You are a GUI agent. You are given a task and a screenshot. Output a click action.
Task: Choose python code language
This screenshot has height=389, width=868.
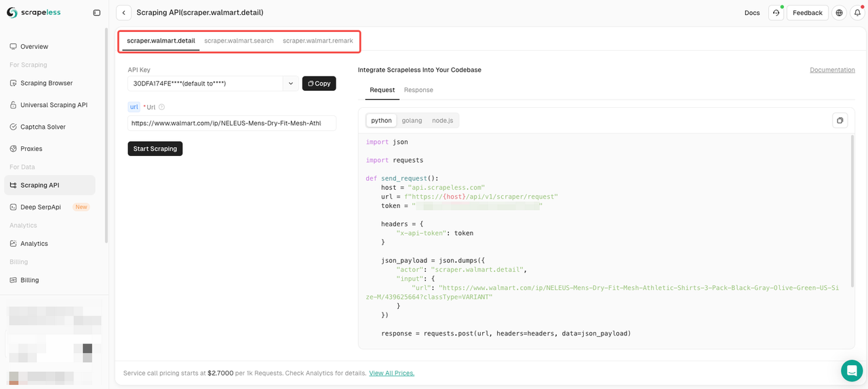pyautogui.click(x=381, y=121)
